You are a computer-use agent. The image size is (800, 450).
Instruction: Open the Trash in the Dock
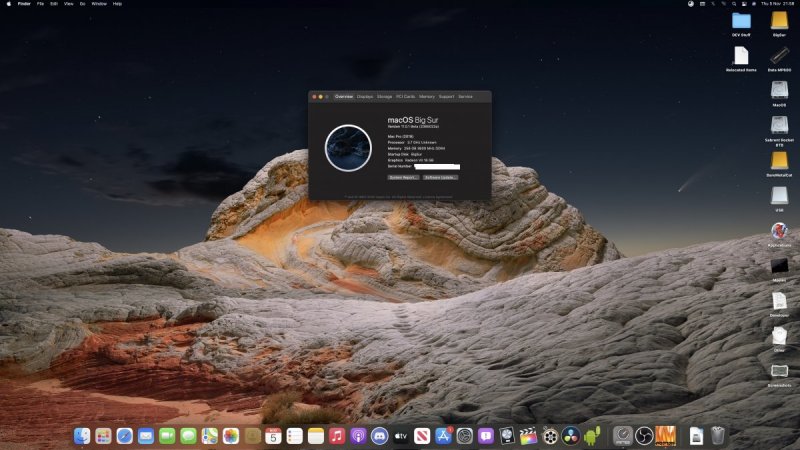click(x=718, y=435)
